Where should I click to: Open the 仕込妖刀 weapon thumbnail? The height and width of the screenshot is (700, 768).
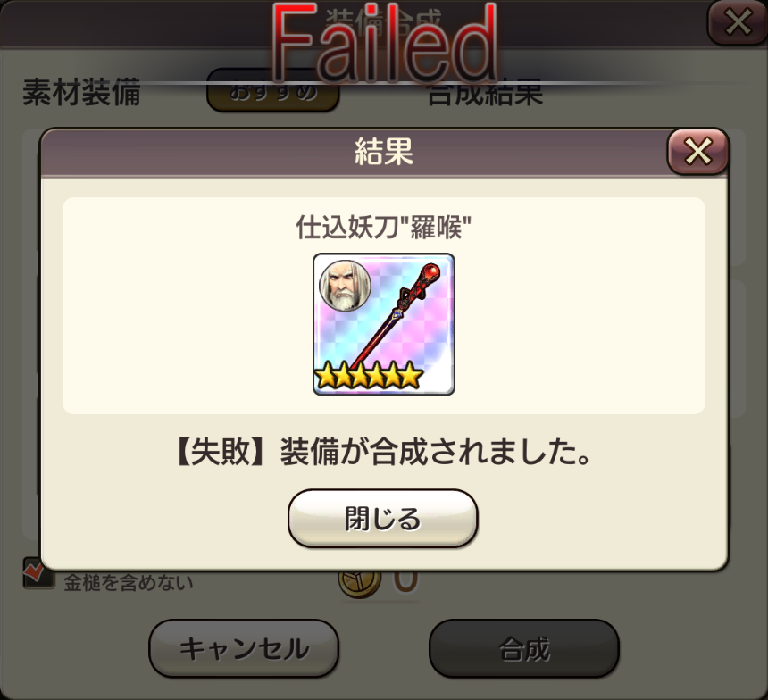coord(384,324)
